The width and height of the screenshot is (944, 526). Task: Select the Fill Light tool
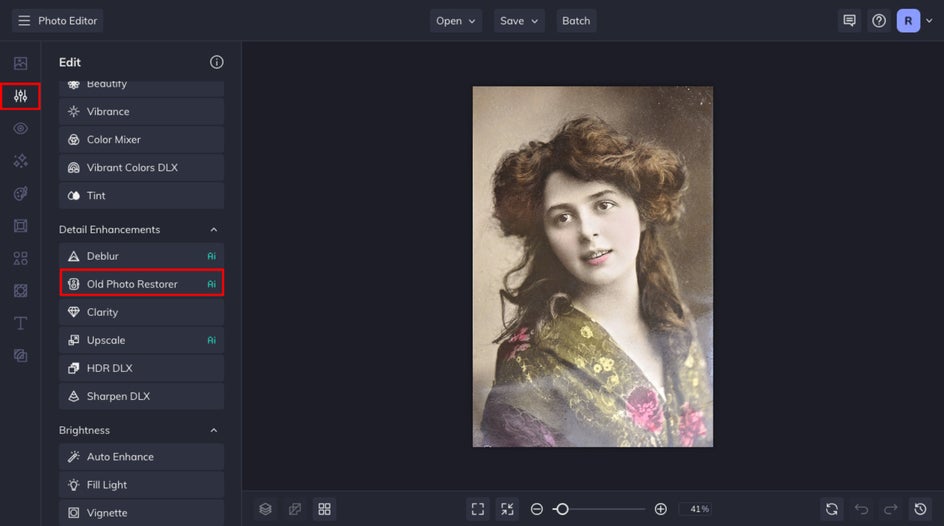tap(141, 484)
